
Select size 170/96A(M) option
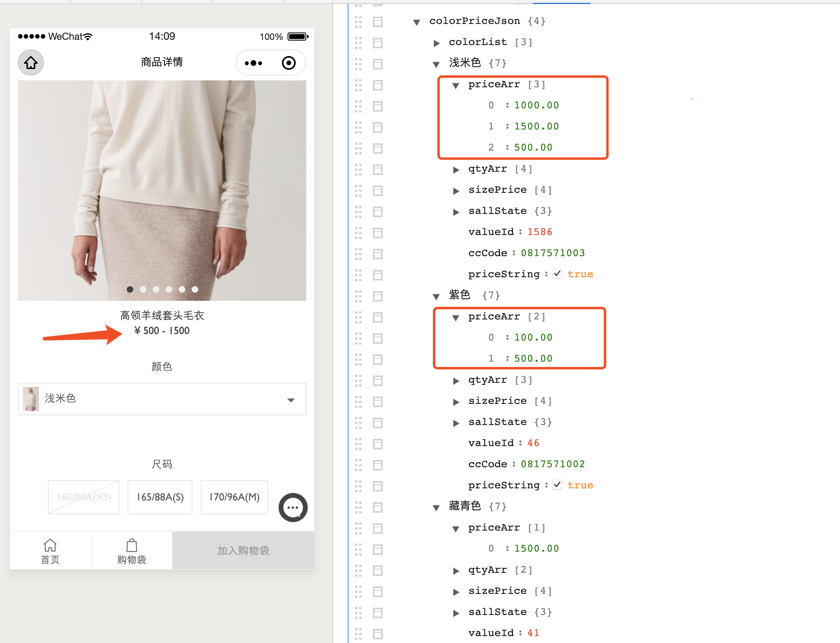click(x=234, y=497)
